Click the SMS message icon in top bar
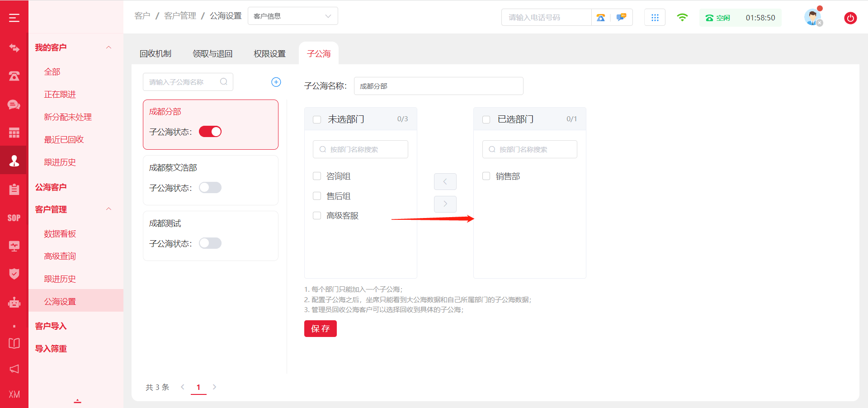868x408 pixels. tap(621, 18)
